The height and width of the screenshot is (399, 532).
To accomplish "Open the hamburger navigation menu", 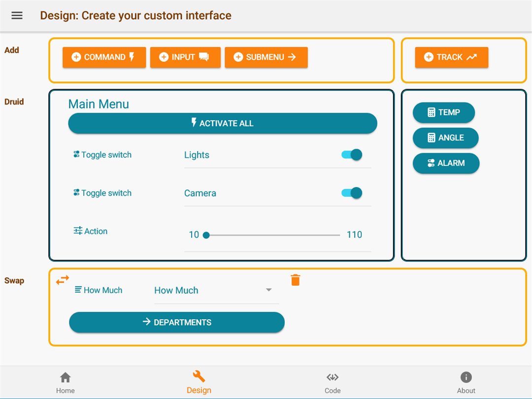I will (x=17, y=15).
